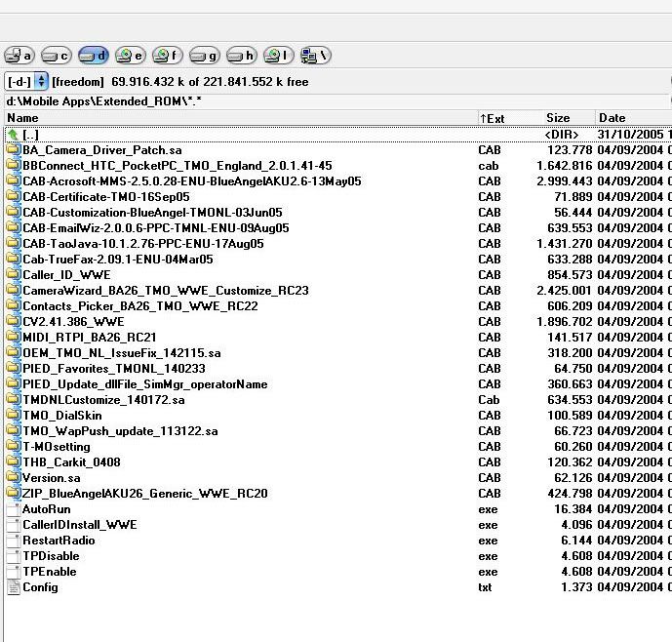Open CD drive f

[167, 56]
